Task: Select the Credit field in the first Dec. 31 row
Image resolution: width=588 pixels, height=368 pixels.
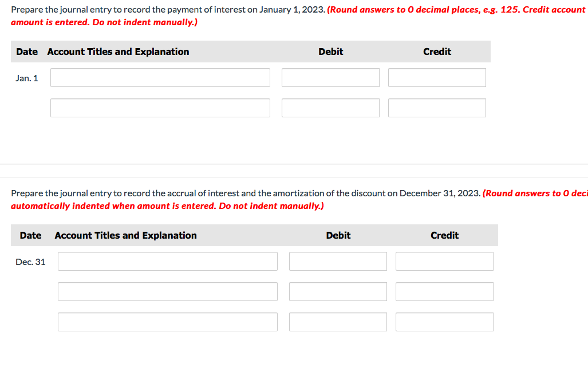Action: [x=444, y=261]
